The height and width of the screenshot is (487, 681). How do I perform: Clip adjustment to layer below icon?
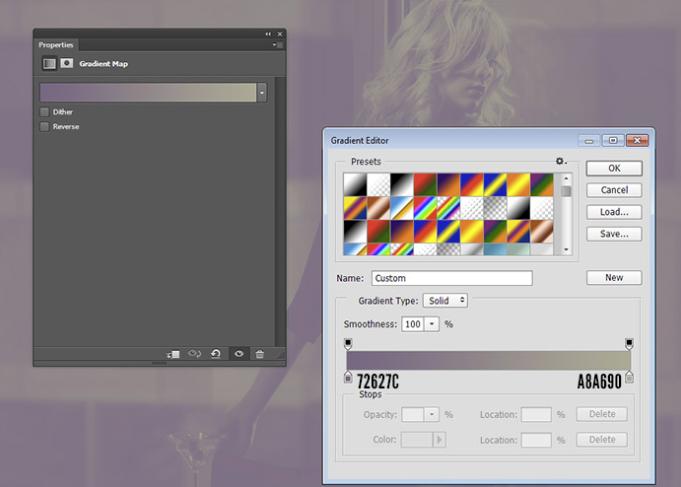174,354
